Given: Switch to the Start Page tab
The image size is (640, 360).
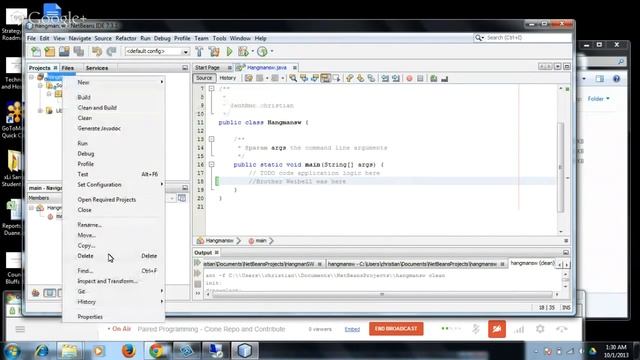Looking at the screenshot, I should pyautogui.click(x=207, y=67).
